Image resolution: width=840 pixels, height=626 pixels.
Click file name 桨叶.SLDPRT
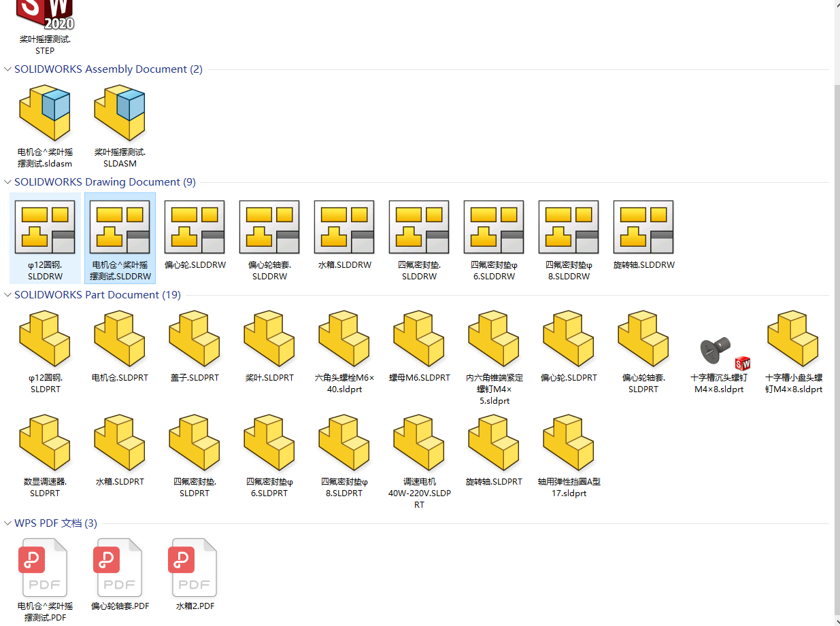pos(269,378)
